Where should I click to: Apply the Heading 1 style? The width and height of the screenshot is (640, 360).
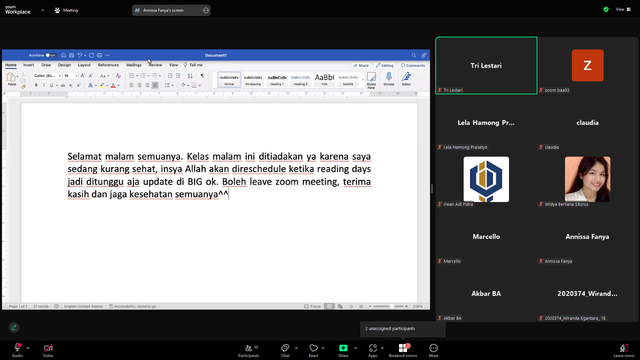[x=277, y=80]
